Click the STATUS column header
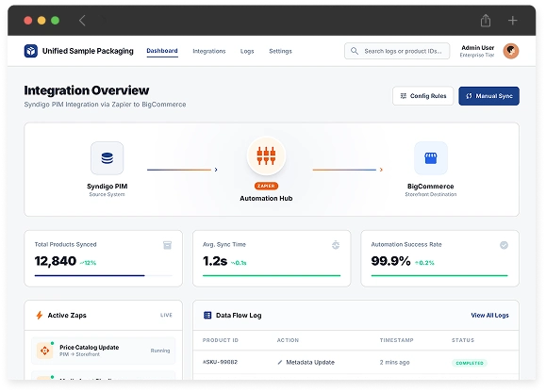 [463, 340]
